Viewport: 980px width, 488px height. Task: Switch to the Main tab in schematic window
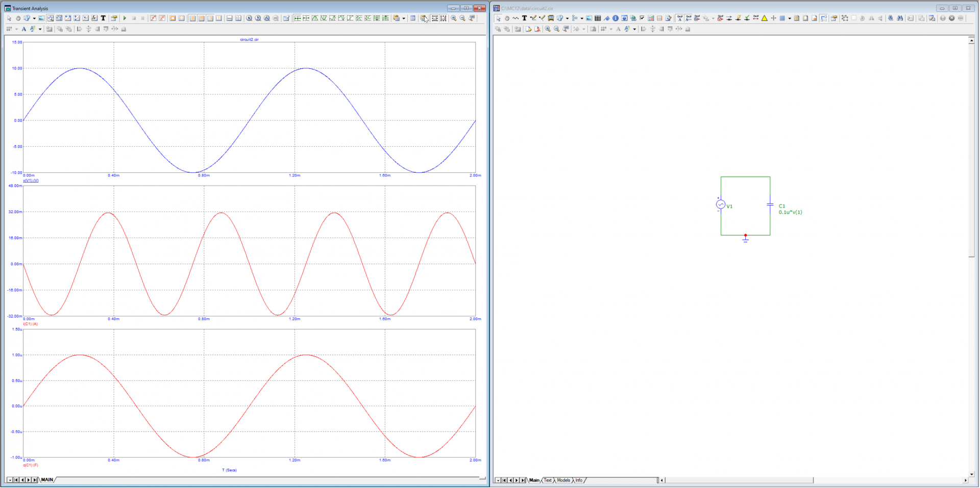[534, 480]
